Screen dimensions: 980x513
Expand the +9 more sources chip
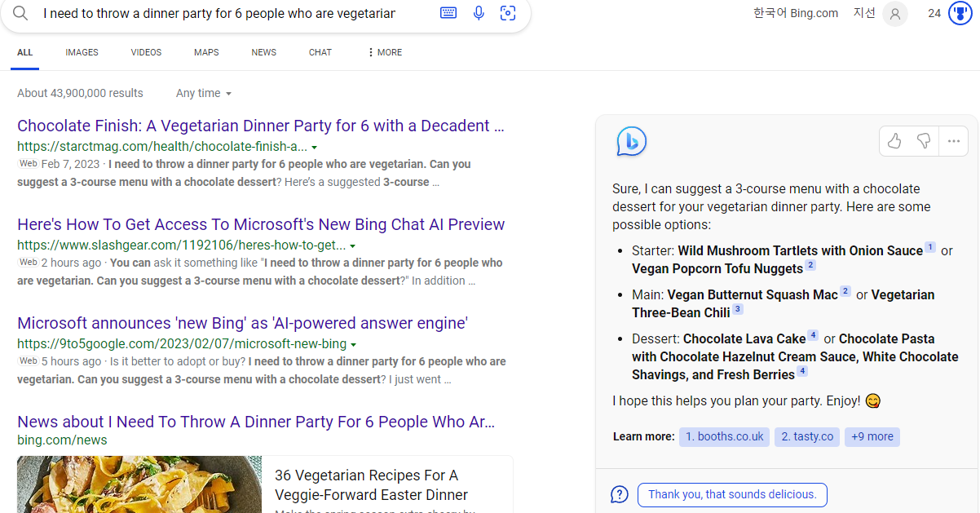pos(872,436)
